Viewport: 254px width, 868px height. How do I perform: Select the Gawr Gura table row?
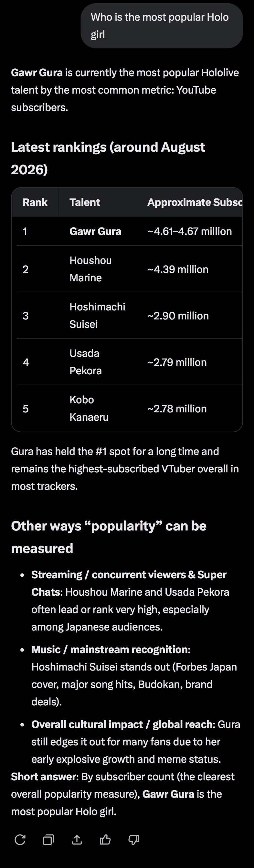(x=130, y=231)
